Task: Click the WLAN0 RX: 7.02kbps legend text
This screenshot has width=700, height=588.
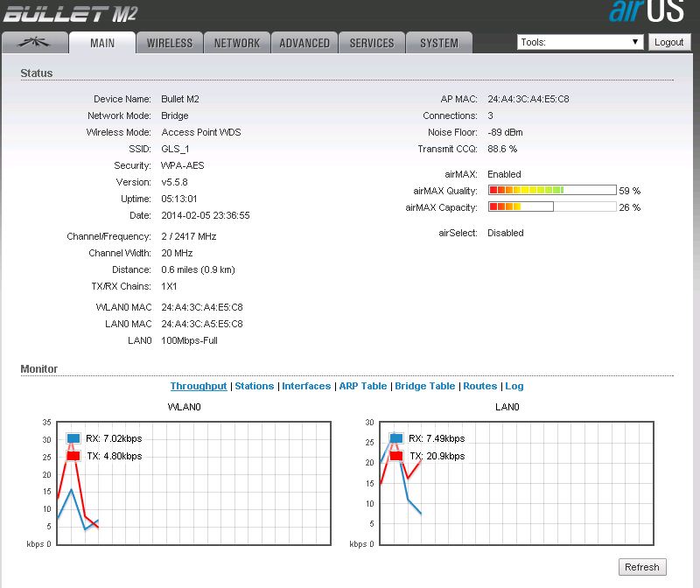Action: pos(114,438)
